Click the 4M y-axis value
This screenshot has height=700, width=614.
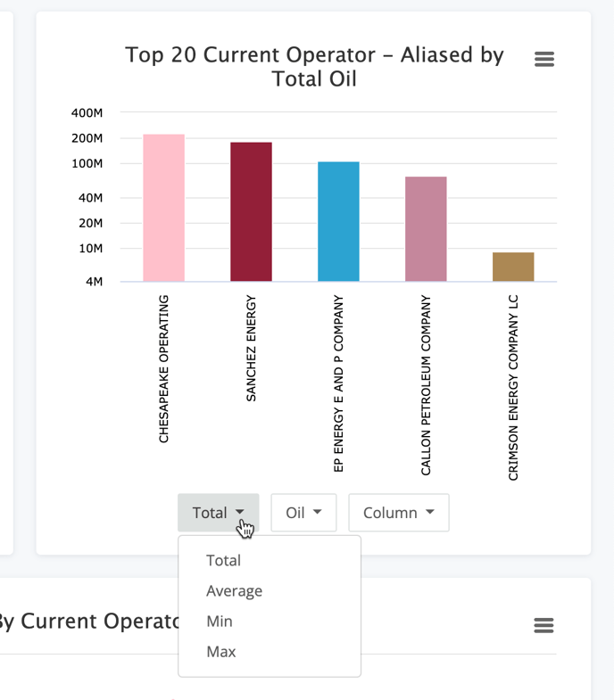coord(94,282)
